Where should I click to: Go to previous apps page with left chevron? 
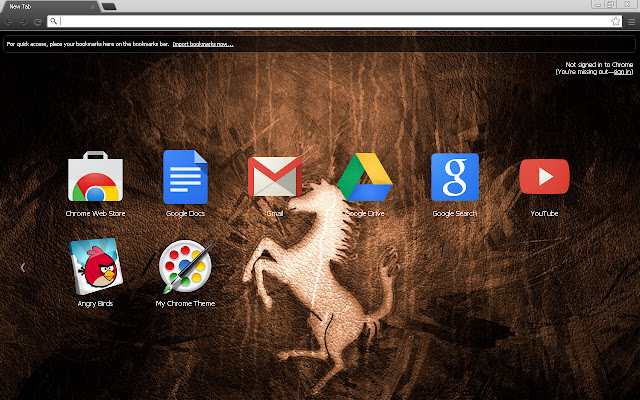22,267
